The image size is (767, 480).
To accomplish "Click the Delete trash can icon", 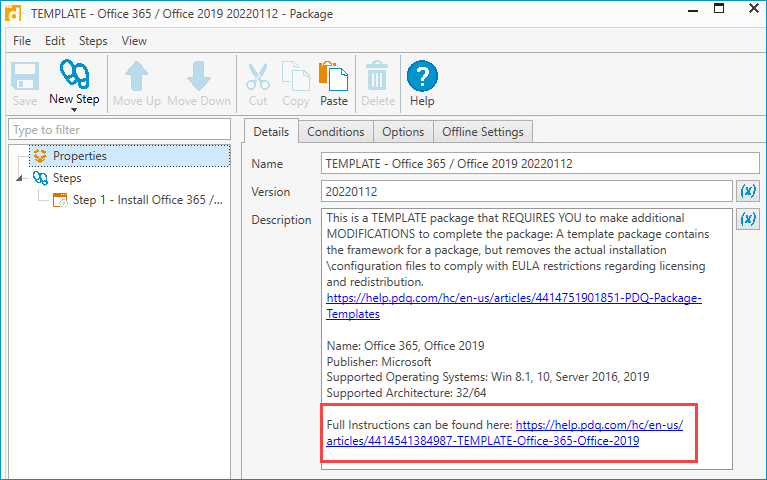I will point(377,76).
